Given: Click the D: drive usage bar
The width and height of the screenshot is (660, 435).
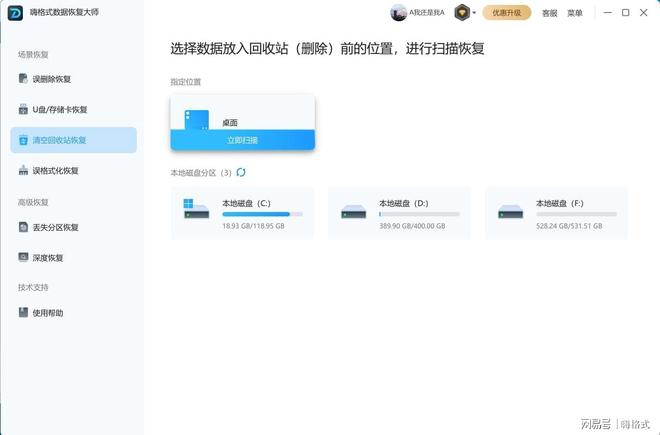Looking at the screenshot, I should pos(419,214).
